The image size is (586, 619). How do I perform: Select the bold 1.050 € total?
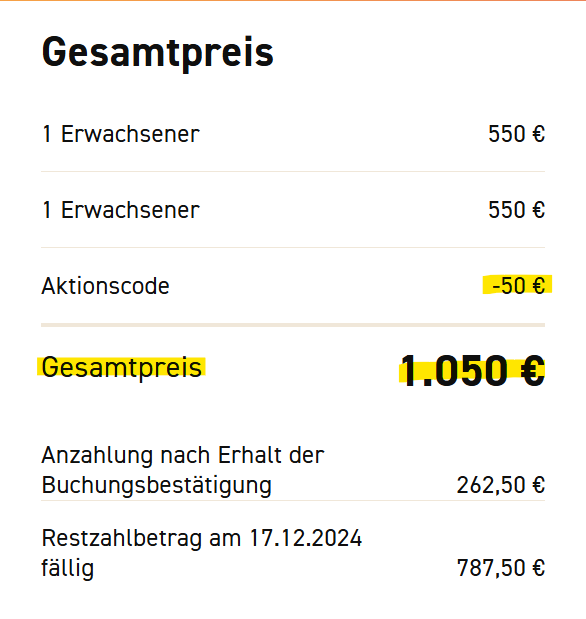(473, 371)
